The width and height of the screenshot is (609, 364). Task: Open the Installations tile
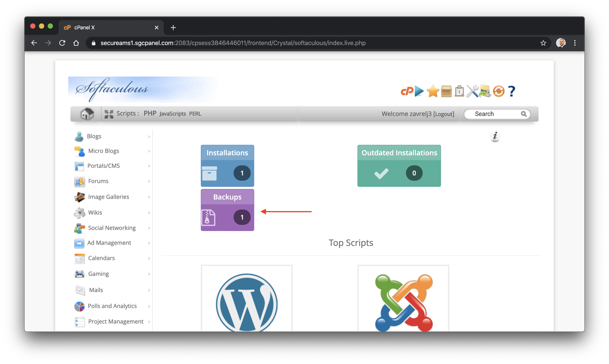click(x=227, y=166)
